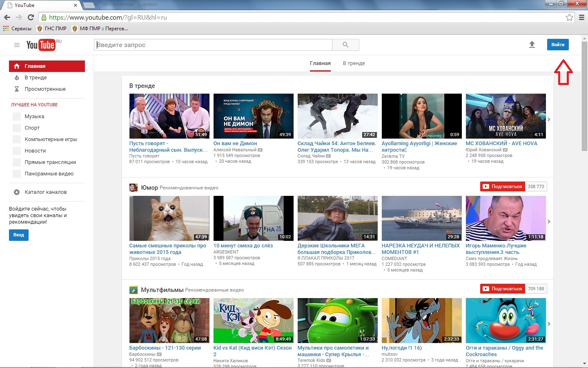Viewport: 588px width, 368px height.
Task: Open Огги и тараканы thumbnail
Action: (506, 321)
